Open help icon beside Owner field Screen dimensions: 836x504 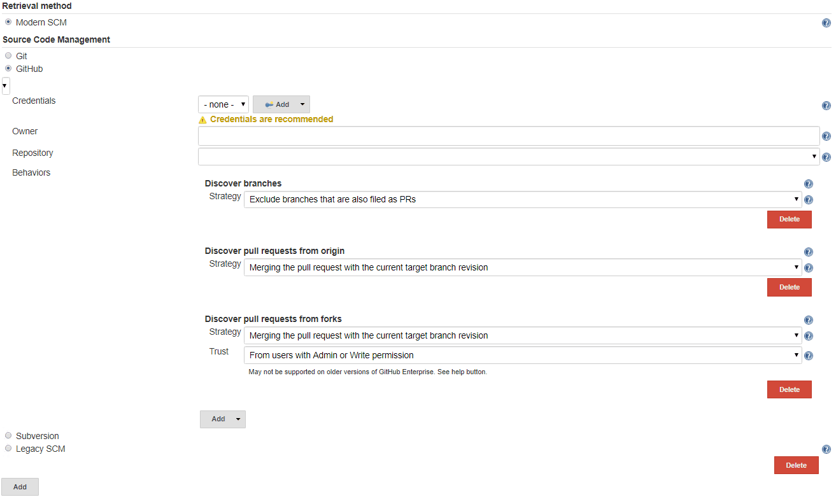click(x=826, y=136)
